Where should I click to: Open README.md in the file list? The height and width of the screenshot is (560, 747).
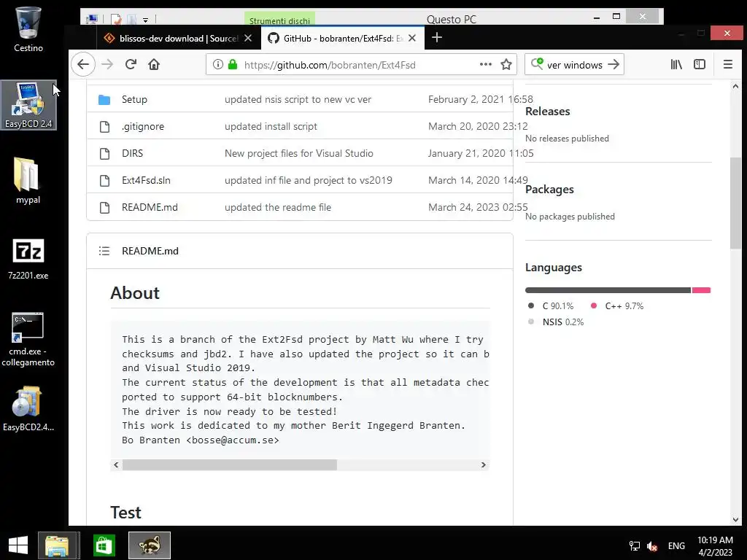(x=150, y=207)
